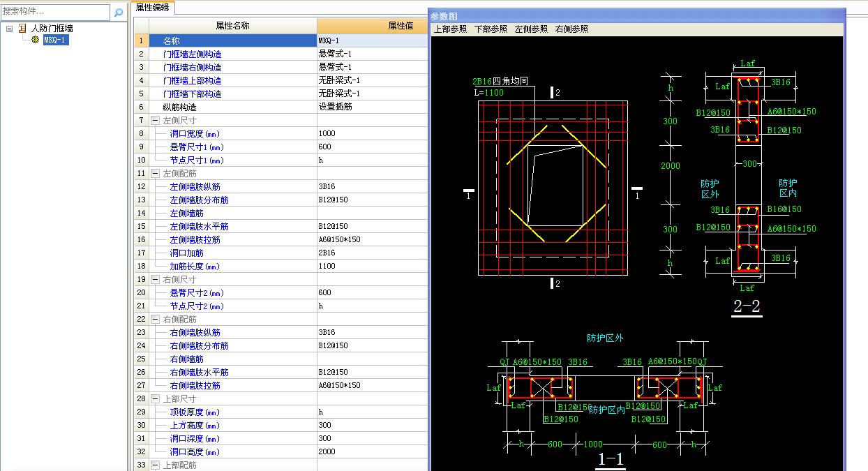Viewport: 868px width, 471px height.
Task: Click 加筋长度 value 1100
Action: pos(373,267)
